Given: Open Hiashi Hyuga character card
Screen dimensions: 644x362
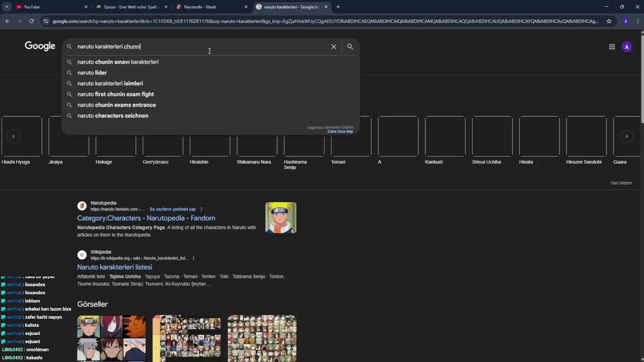Looking at the screenshot, I should click(21, 140).
